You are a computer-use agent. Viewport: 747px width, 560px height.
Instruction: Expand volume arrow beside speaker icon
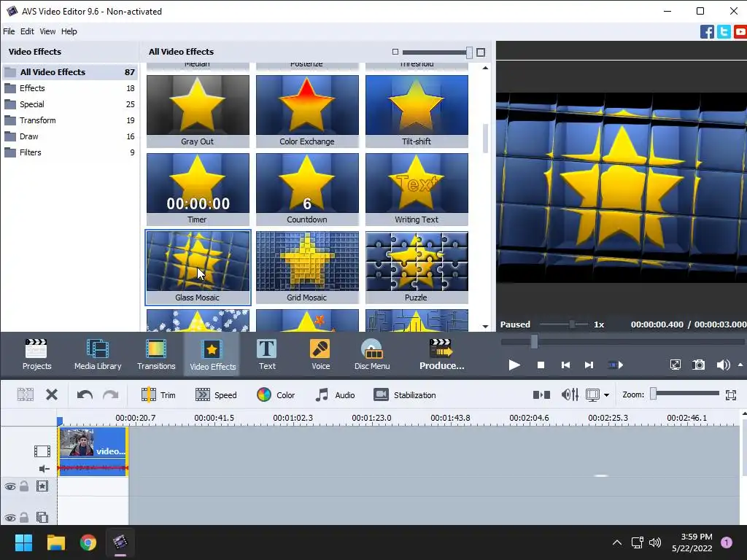(740, 365)
